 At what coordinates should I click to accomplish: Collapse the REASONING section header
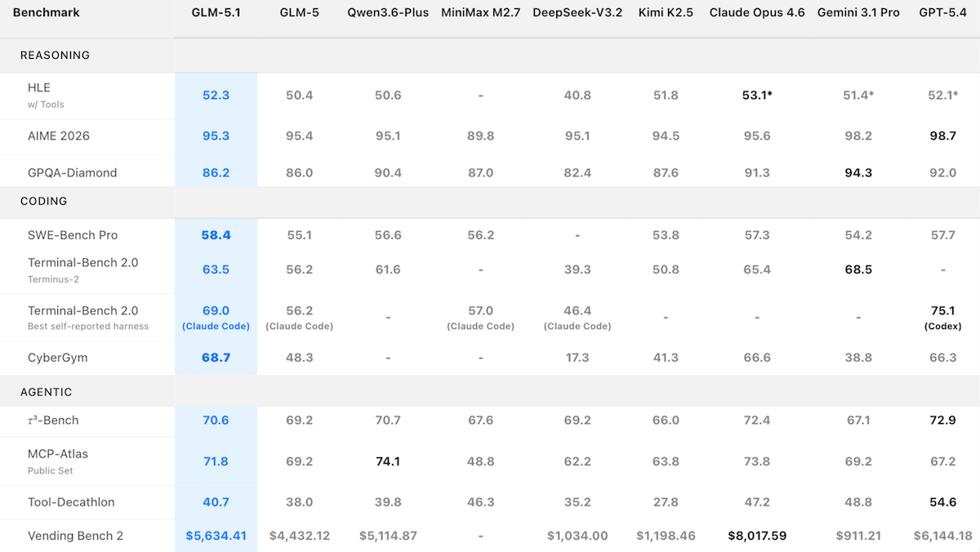(x=55, y=55)
